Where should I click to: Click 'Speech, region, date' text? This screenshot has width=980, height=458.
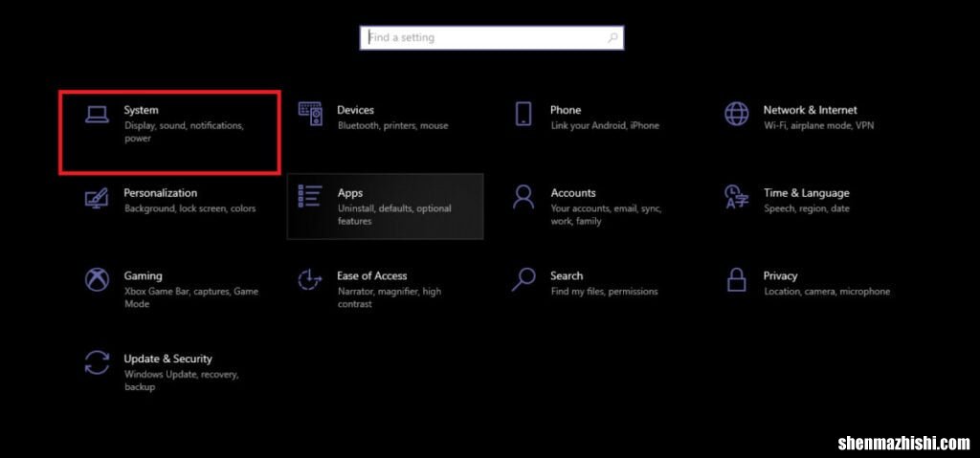(806, 208)
